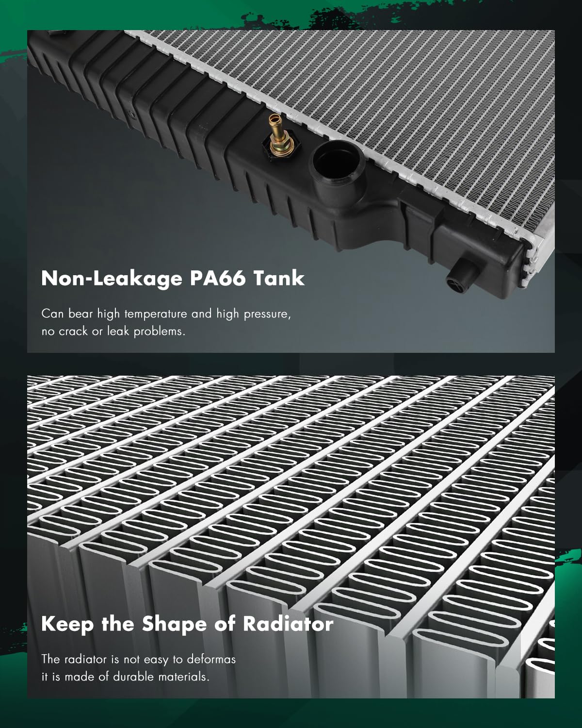The height and width of the screenshot is (728, 582).
Task: Click the 'Can bear high temperature' text line
Action: pyautogui.click(x=166, y=314)
